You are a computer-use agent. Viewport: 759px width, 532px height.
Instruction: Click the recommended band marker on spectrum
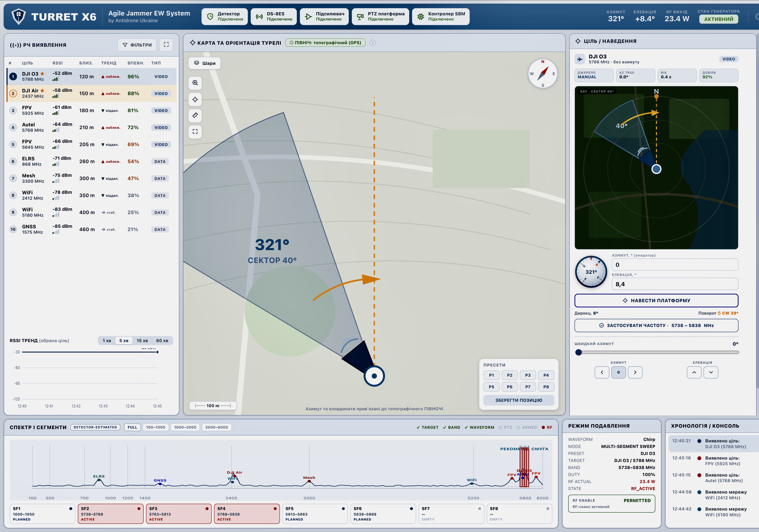tap(524, 467)
